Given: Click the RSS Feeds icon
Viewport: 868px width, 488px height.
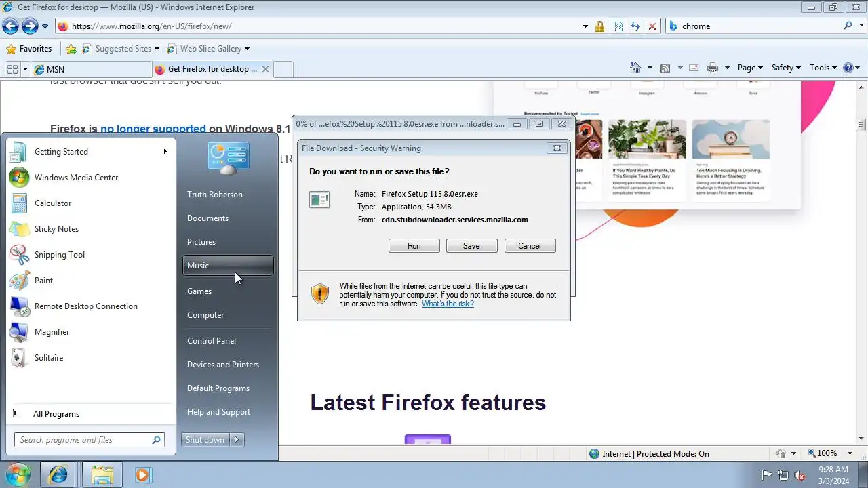Looking at the screenshot, I should tap(665, 68).
